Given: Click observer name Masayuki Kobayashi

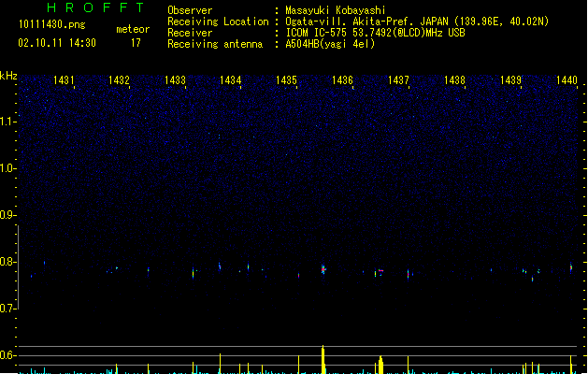Looking at the screenshot, I should (x=336, y=10).
